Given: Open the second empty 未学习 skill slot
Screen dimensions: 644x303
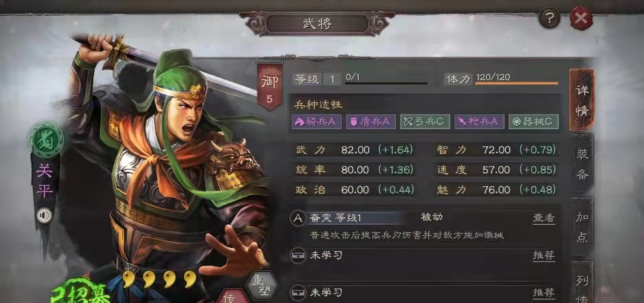Looking at the screenshot, I should (x=423, y=293).
